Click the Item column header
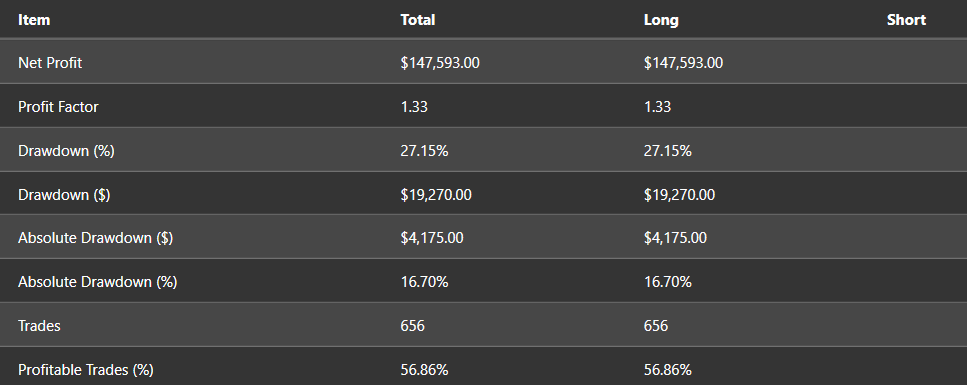The image size is (967, 385). tap(34, 20)
